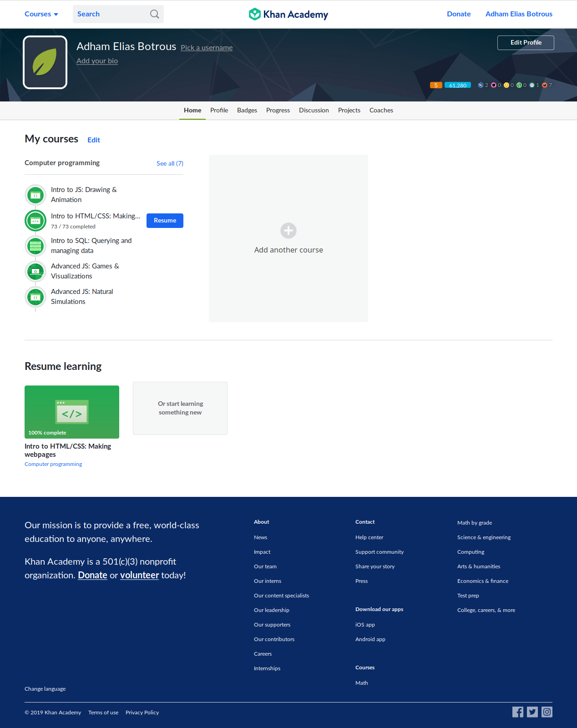Open Intro to JS: Drawing & Animation
The image size is (577, 728).
pos(84,195)
